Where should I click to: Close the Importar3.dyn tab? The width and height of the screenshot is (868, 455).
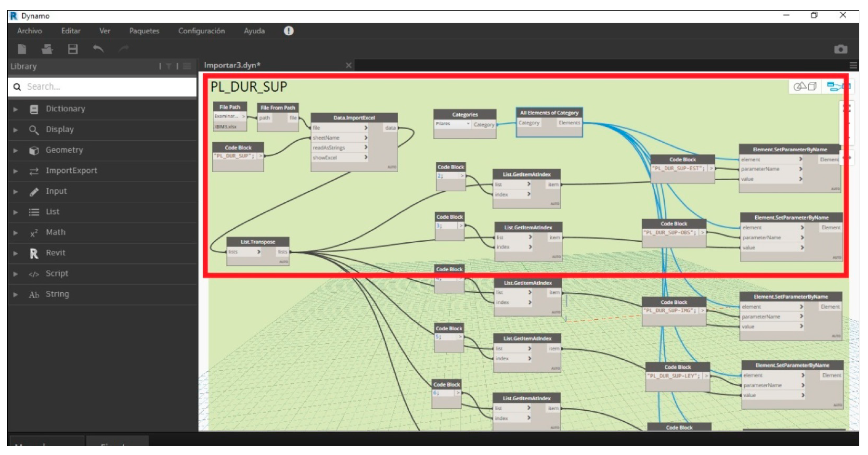point(348,65)
